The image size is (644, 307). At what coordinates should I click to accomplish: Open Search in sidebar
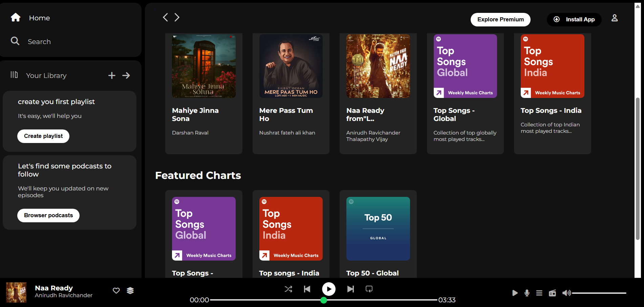click(x=39, y=42)
